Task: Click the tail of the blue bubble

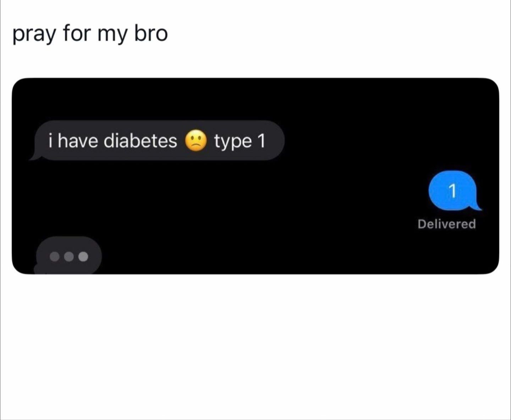Action: pos(477,206)
